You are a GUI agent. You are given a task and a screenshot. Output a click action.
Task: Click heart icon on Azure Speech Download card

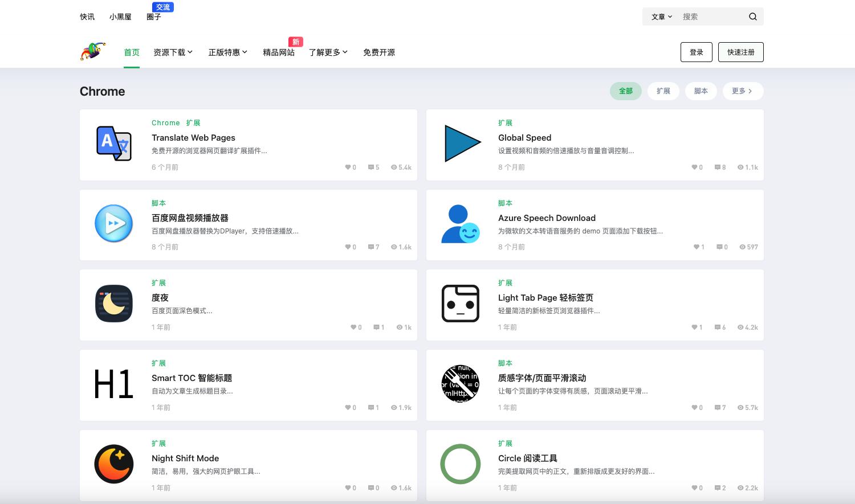pos(696,247)
